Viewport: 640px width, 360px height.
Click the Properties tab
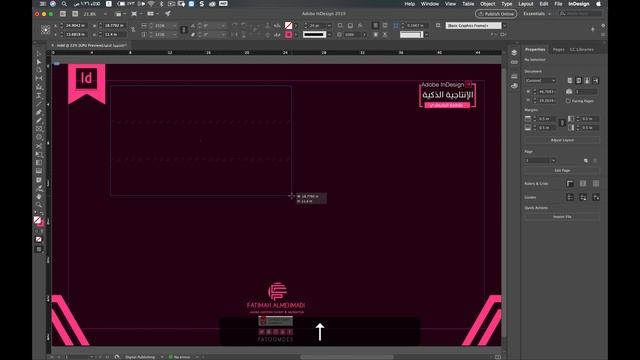coord(535,49)
